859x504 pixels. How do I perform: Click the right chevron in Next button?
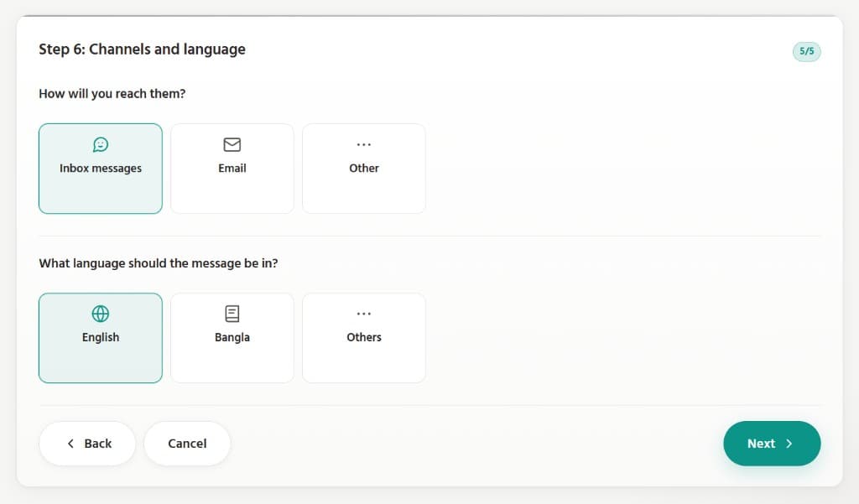pyautogui.click(x=789, y=444)
